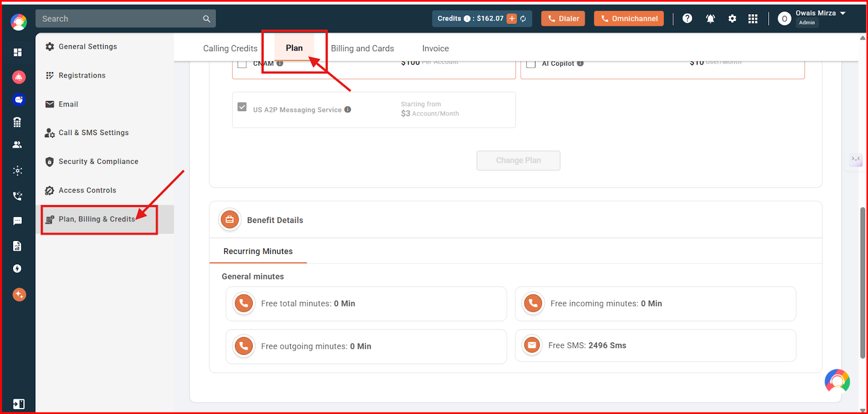Click the Credits info icon in top bar
Viewport: 868px width, 414px height.
[x=467, y=18]
